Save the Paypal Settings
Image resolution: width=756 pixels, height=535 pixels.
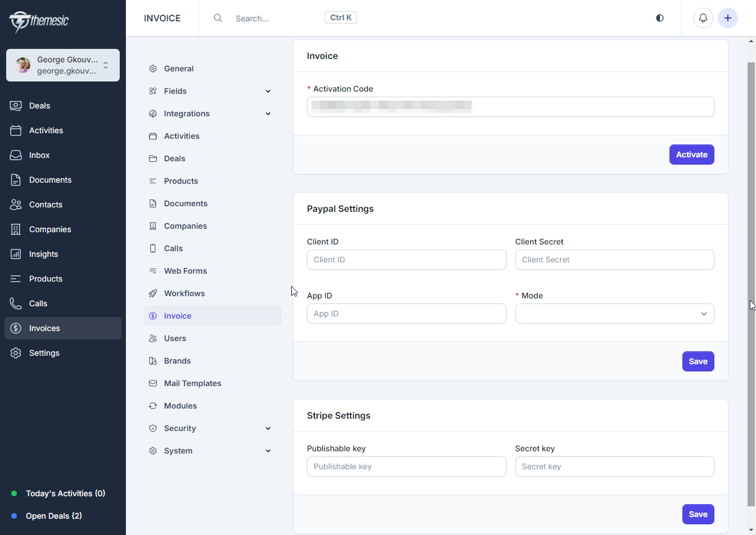(x=698, y=361)
